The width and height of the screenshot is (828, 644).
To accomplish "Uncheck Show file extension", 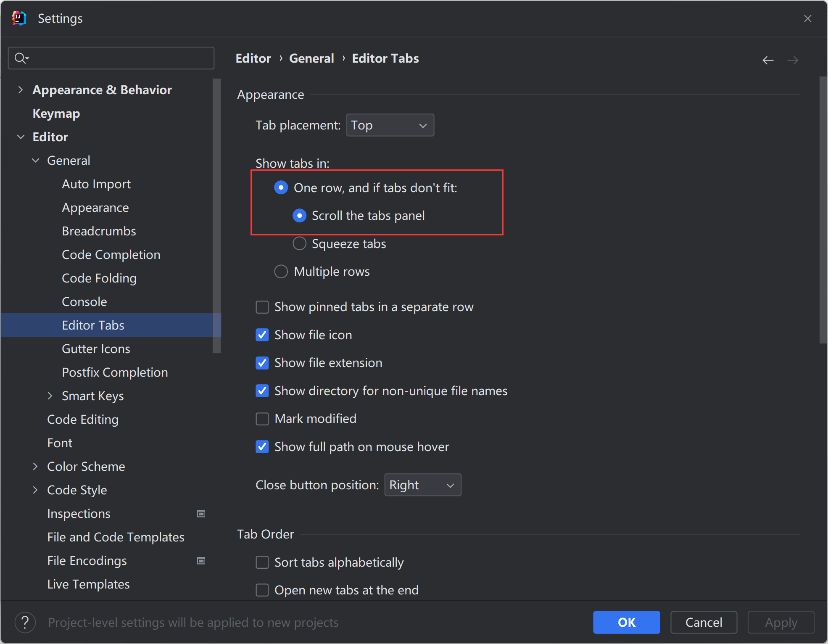I will tap(262, 363).
